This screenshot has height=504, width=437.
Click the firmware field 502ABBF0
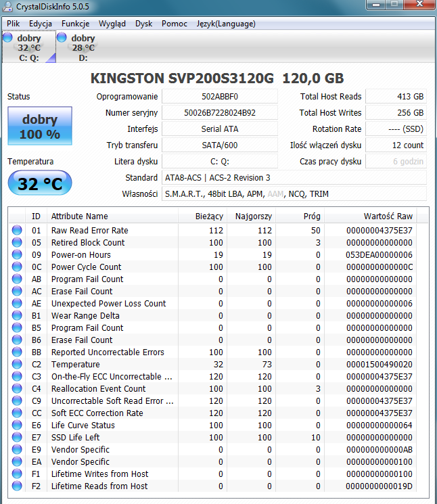pos(220,97)
